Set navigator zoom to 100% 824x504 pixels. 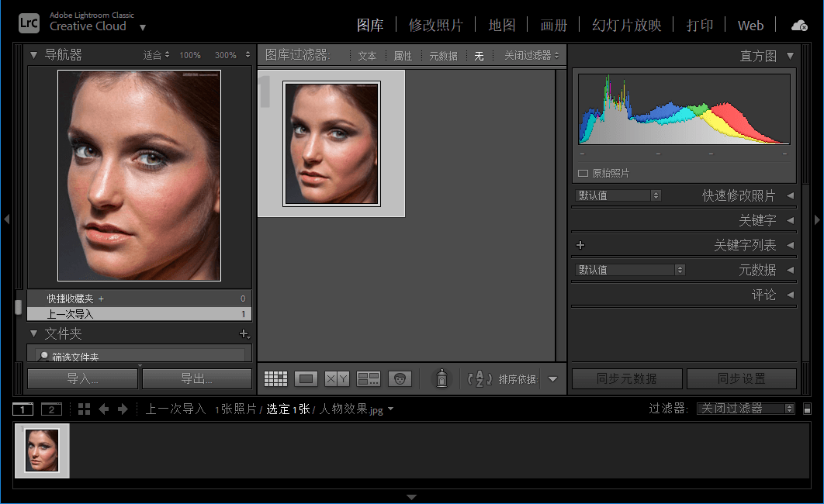pos(190,55)
